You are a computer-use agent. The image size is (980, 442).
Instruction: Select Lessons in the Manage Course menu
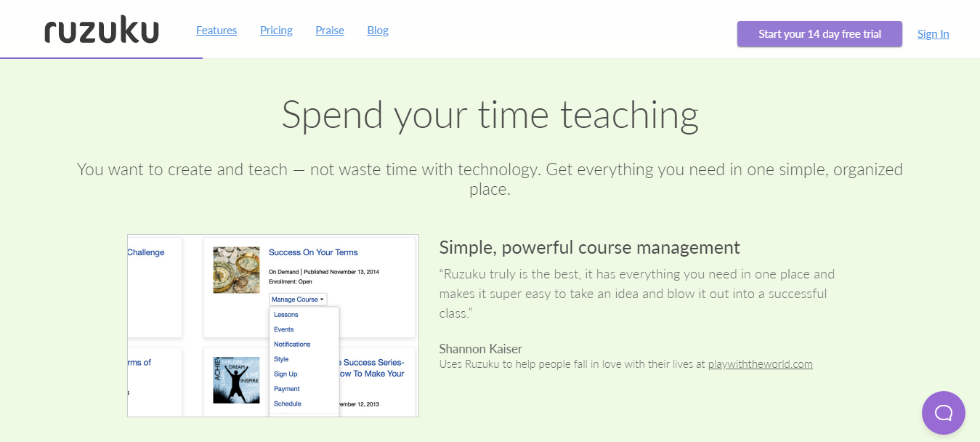coord(286,315)
